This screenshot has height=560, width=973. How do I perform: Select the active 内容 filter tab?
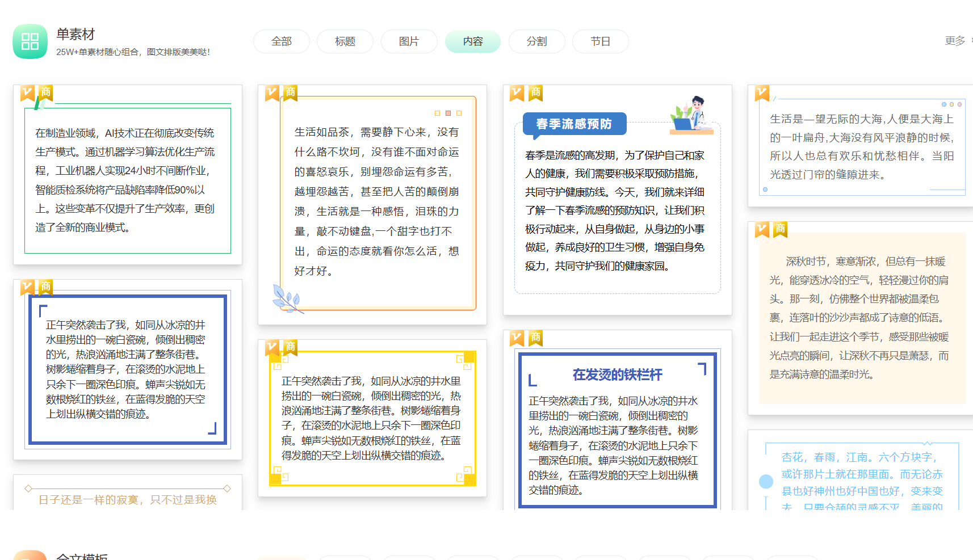[x=473, y=41]
